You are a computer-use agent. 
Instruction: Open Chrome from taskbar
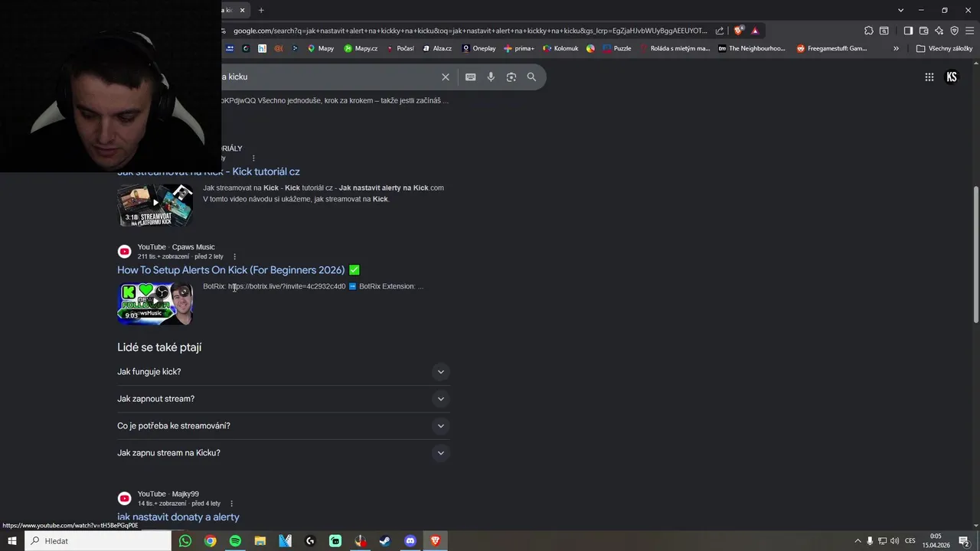click(x=211, y=541)
